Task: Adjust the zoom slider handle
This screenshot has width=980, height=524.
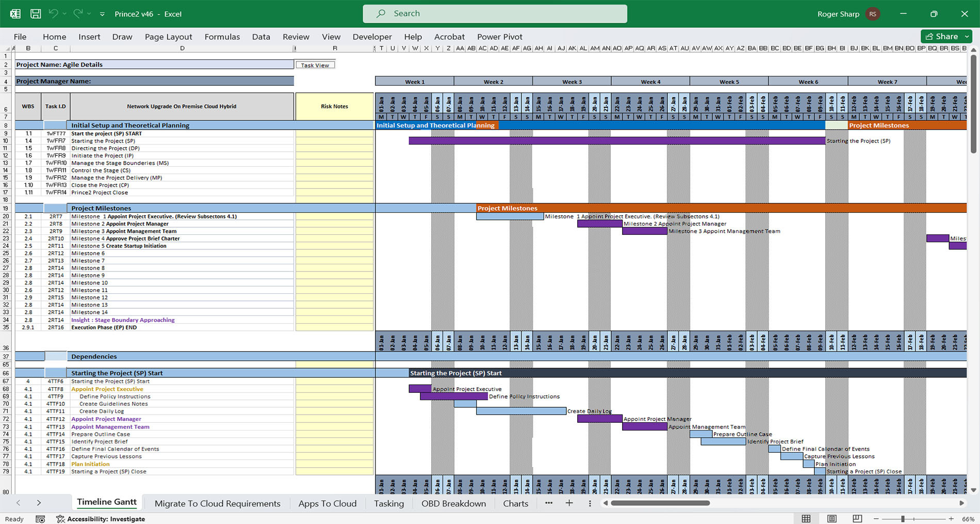Action: coord(903,518)
